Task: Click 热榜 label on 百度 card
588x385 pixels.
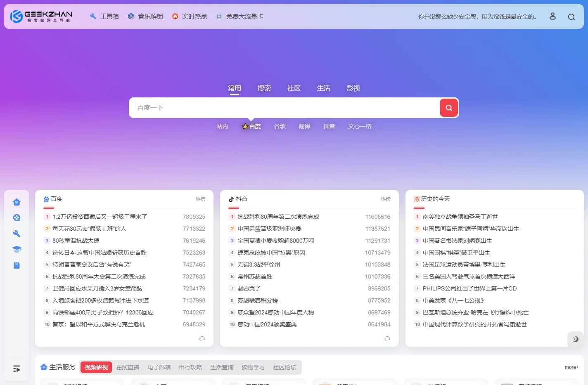Action: point(200,199)
